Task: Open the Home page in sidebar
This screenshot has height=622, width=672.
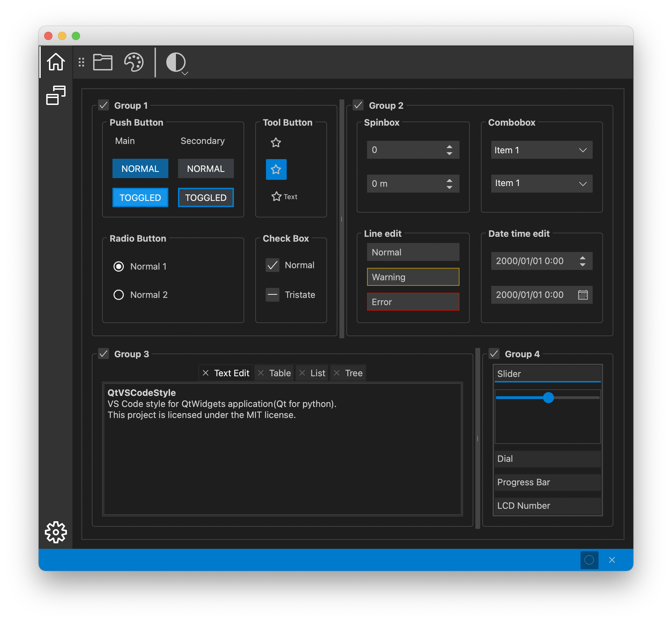Action: coord(56,62)
